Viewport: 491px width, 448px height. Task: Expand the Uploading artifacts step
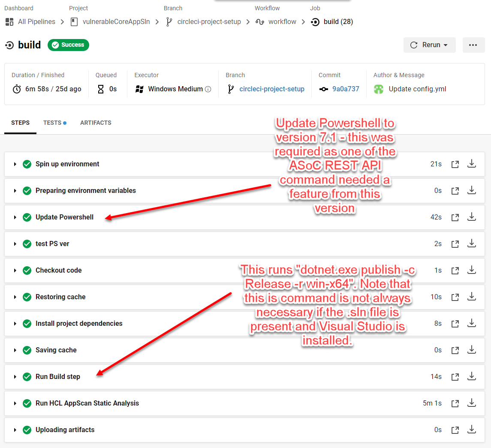pyautogui.click(x=15, y=430)
